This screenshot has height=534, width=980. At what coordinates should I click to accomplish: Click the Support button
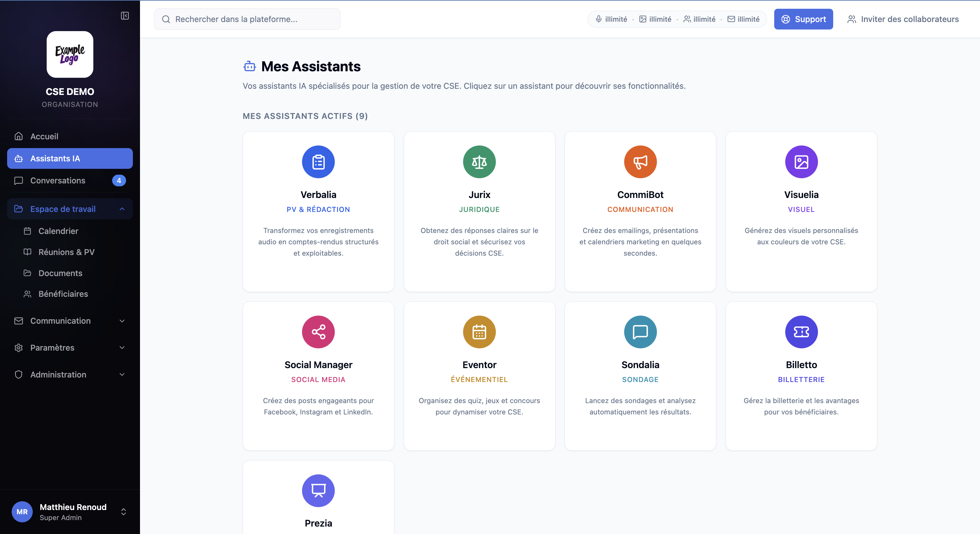point(803,19)
